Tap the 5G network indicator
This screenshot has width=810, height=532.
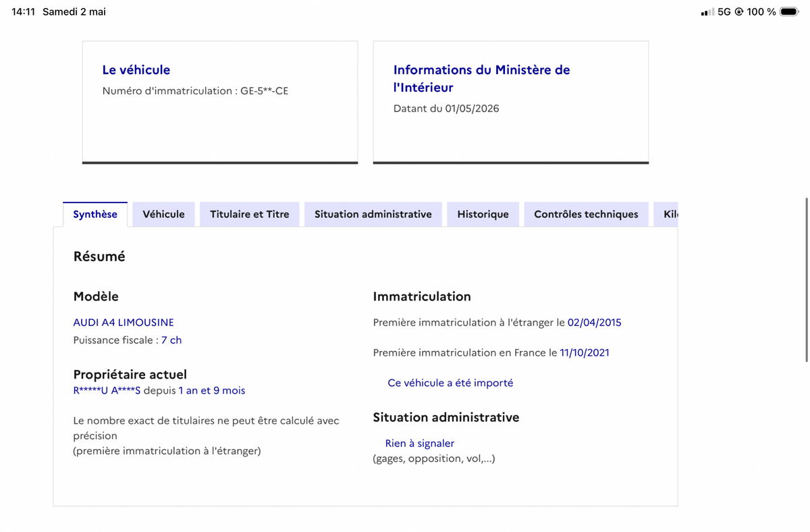[724, 11]
